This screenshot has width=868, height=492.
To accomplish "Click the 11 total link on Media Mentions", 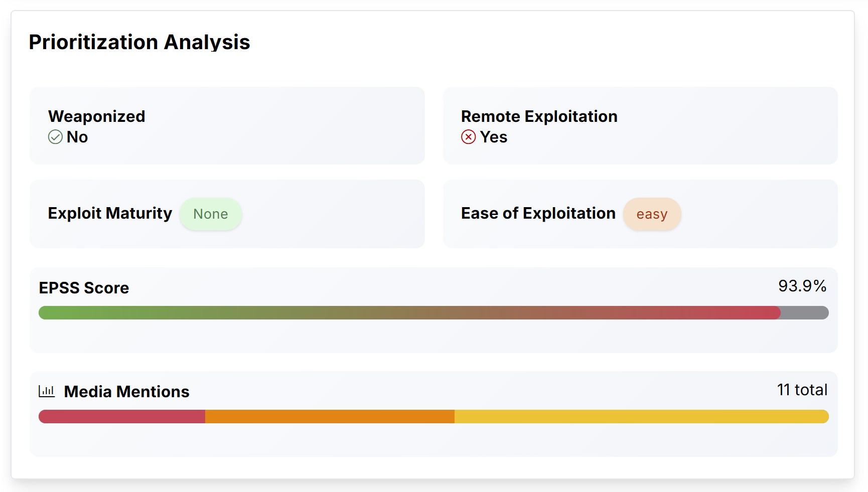I will [802, 390].
